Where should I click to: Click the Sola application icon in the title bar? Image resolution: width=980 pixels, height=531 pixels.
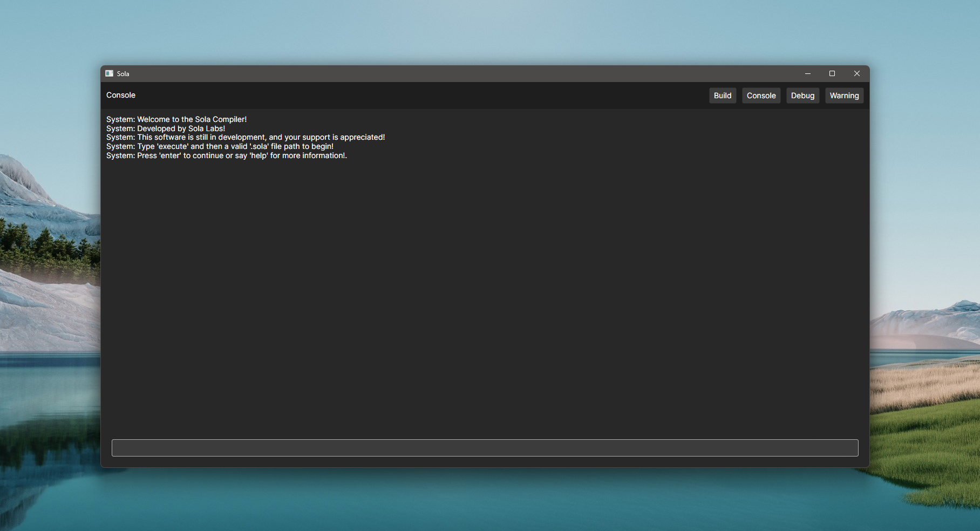point(110,73)
